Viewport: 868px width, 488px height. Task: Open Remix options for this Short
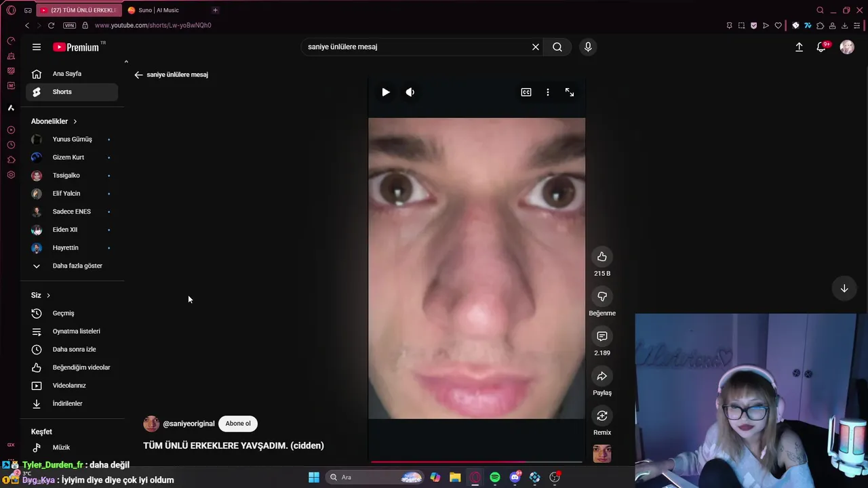click(x=602, y=415)
